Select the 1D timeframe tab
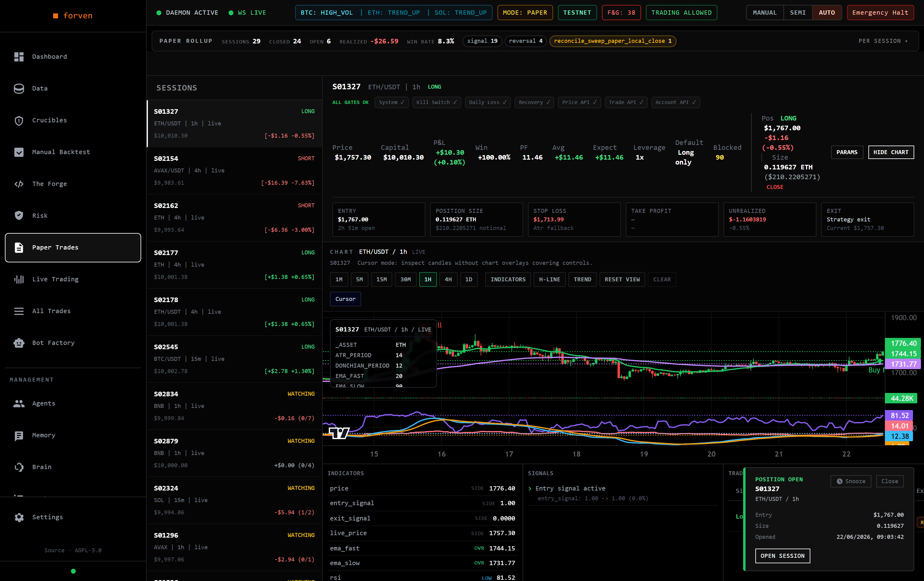 tap(468, 279)
